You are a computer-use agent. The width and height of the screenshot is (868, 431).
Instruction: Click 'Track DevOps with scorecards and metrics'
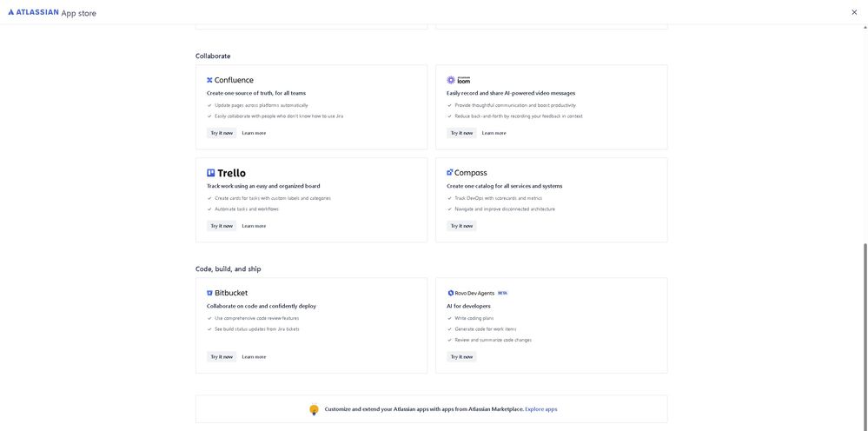(498, 199)
